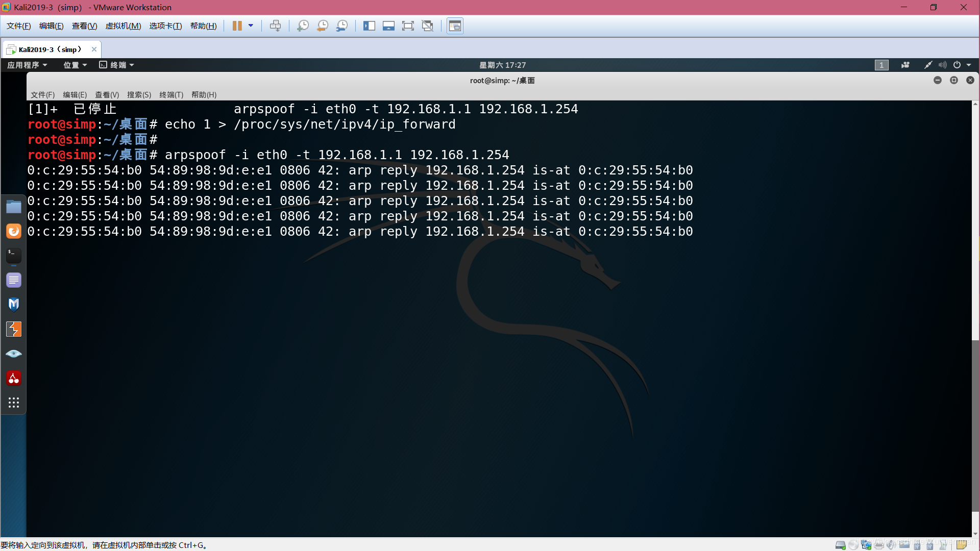
Task: Click the display device status icon
Action: pyautogui.click(x=904, y=545)
